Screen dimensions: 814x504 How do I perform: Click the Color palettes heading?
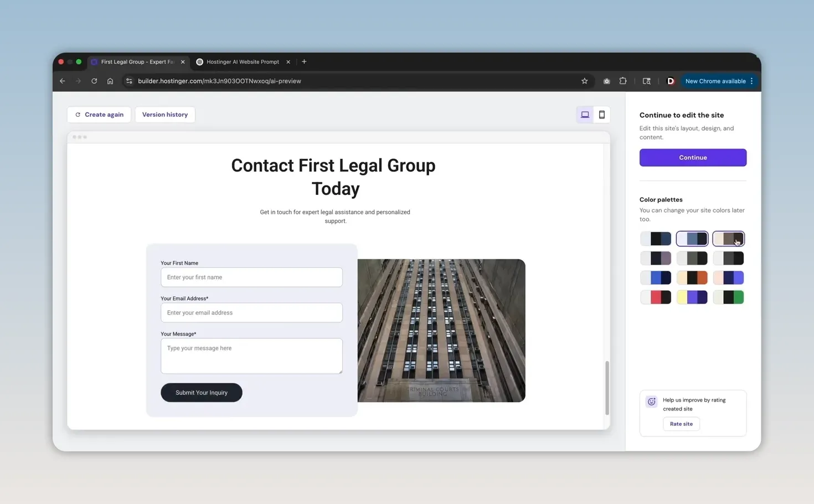pos(661,199)
